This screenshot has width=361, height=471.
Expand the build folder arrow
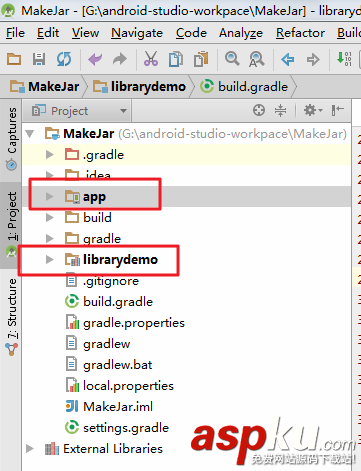(x=50, y=217)
